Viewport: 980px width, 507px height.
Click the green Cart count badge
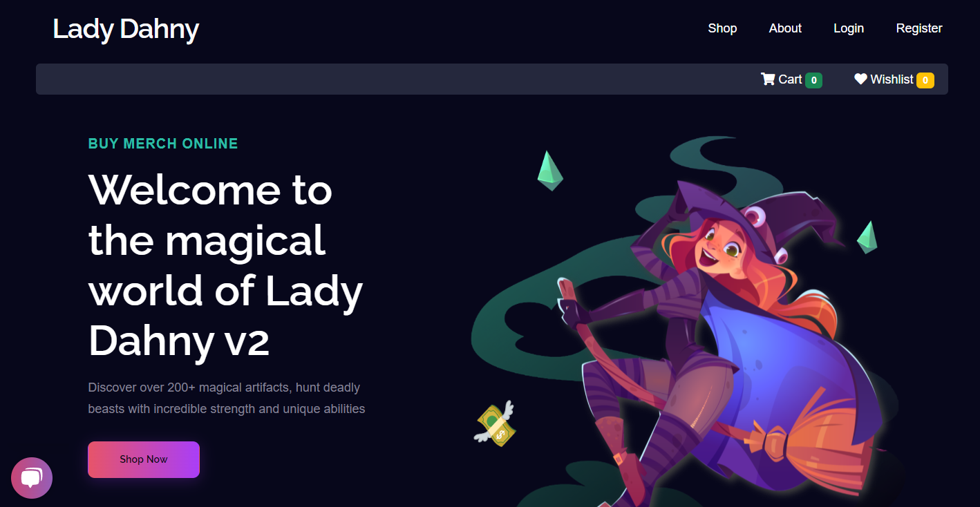814,80
